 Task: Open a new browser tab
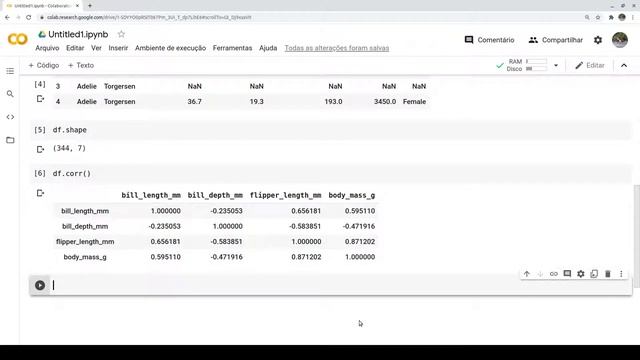pyautogui.click(x=90, y=6)
